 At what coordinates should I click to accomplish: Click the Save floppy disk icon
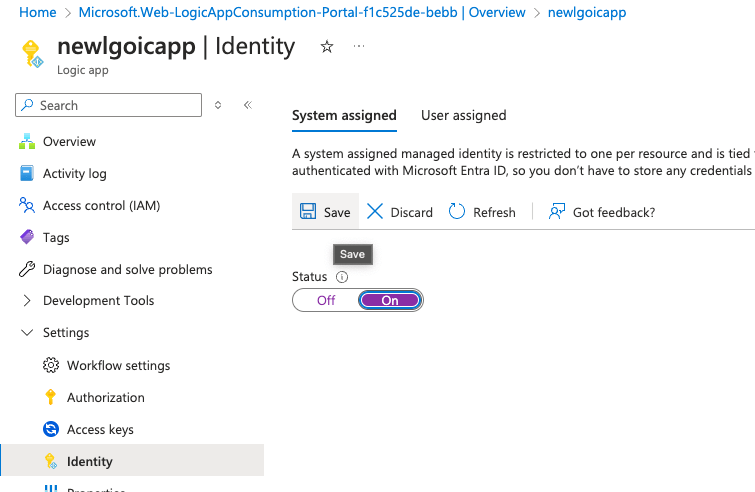pyautogui.click(x=308, y=212)
